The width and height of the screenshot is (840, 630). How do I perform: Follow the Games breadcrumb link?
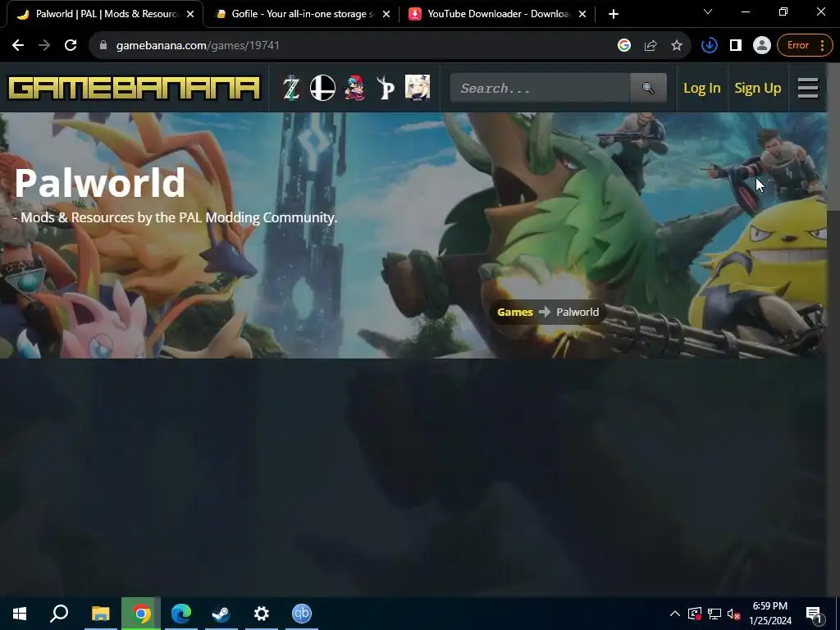point(515,313)
